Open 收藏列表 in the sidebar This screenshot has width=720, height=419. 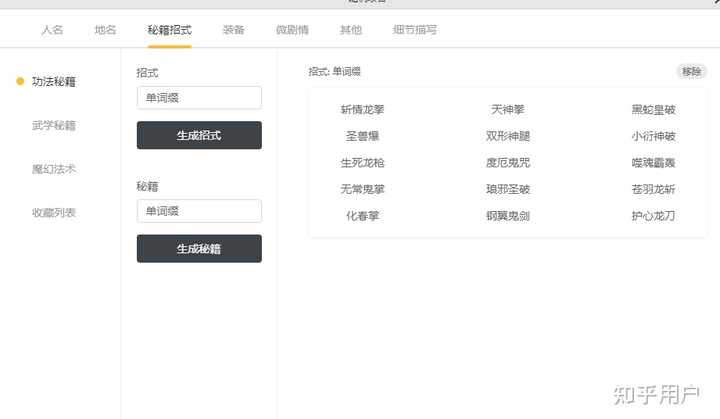click(54, 213)
